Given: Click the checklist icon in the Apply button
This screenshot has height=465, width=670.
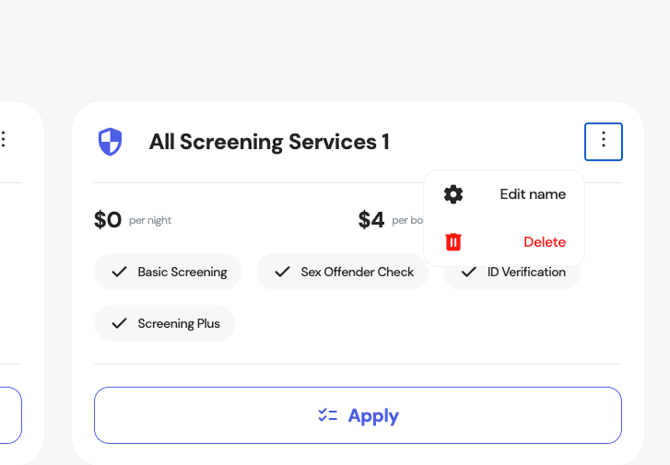Looking at the screenshot, I should [328, 415].
